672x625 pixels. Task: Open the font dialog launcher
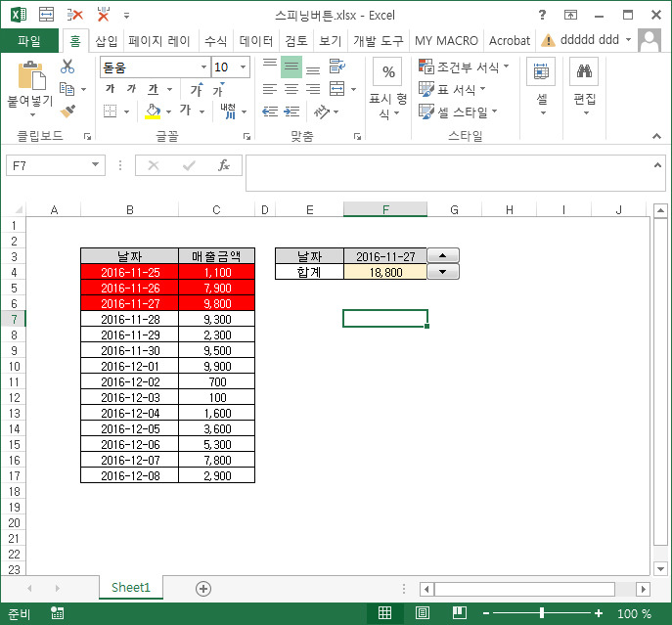coord(246,136)
